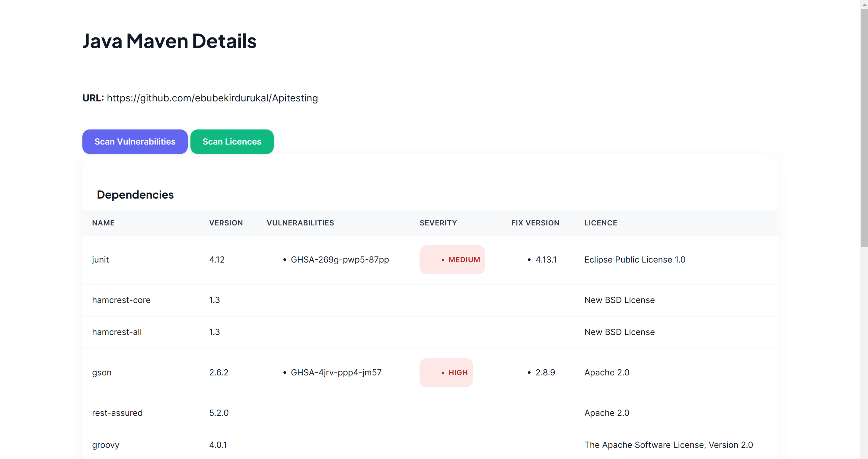Select junit version 4.12

click(217, 260)
